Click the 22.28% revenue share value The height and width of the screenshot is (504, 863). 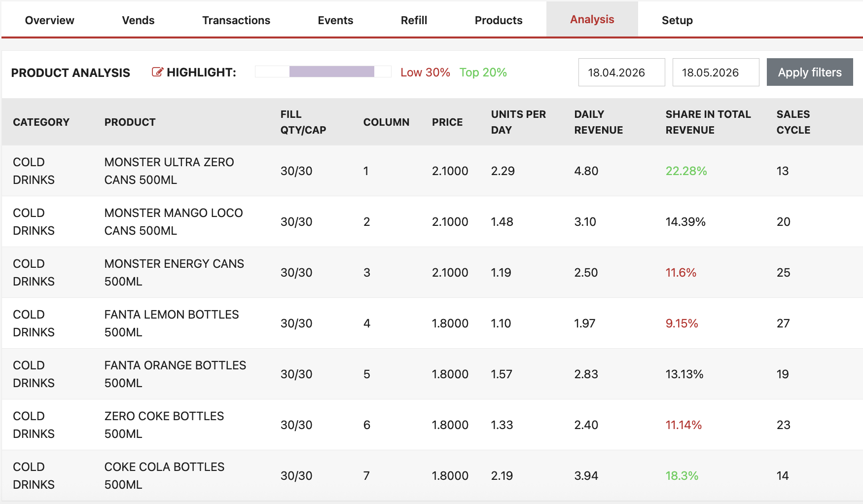[x=686, y=171]
